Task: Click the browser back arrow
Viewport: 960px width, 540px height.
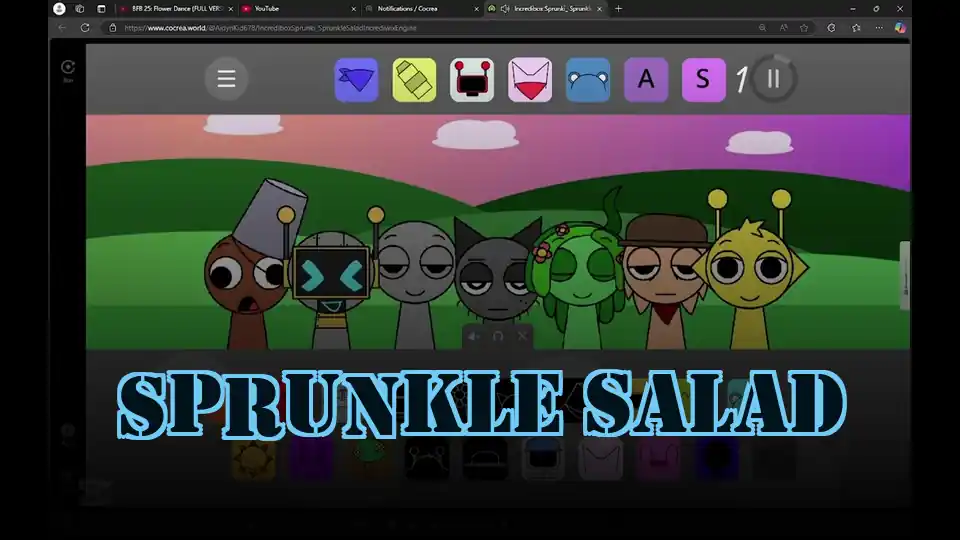Action: point(62,28)
